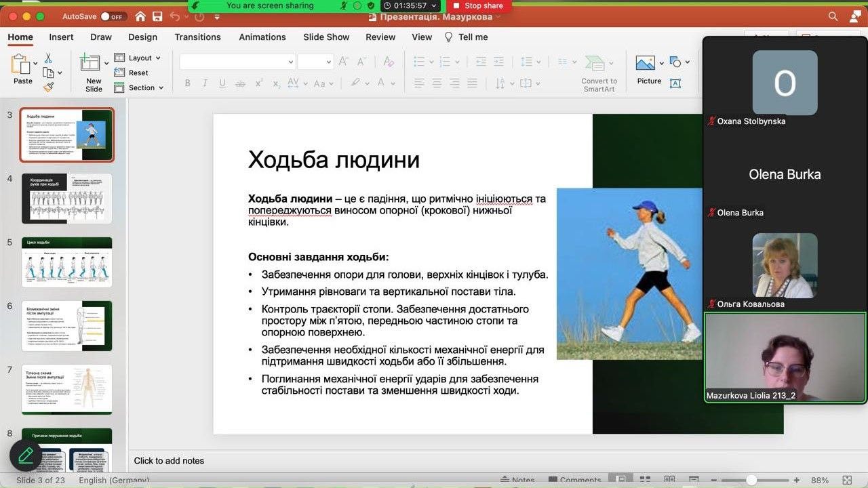Viewport: 868px width, 488px height.
Task: Select the Format Painter brush icon
Action: coord(49,87)
